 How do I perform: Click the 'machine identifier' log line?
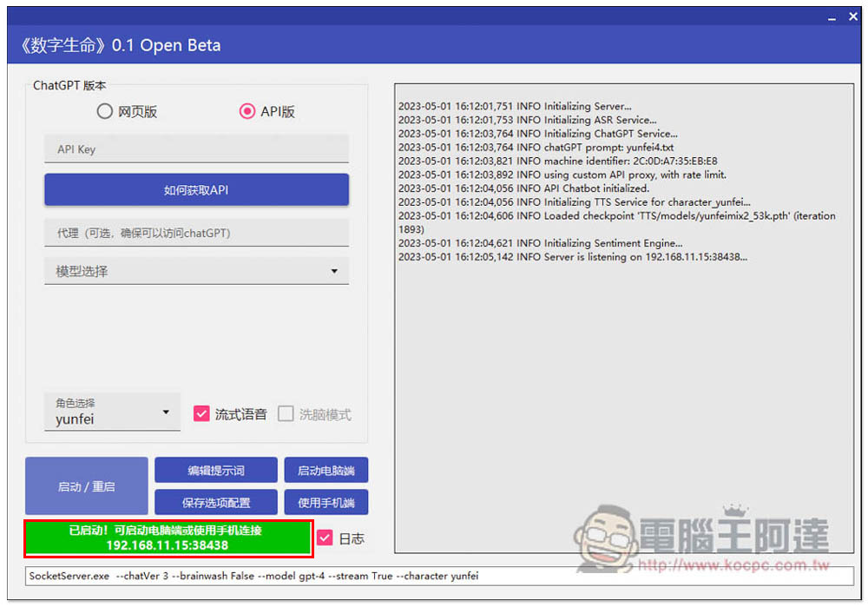558,162
